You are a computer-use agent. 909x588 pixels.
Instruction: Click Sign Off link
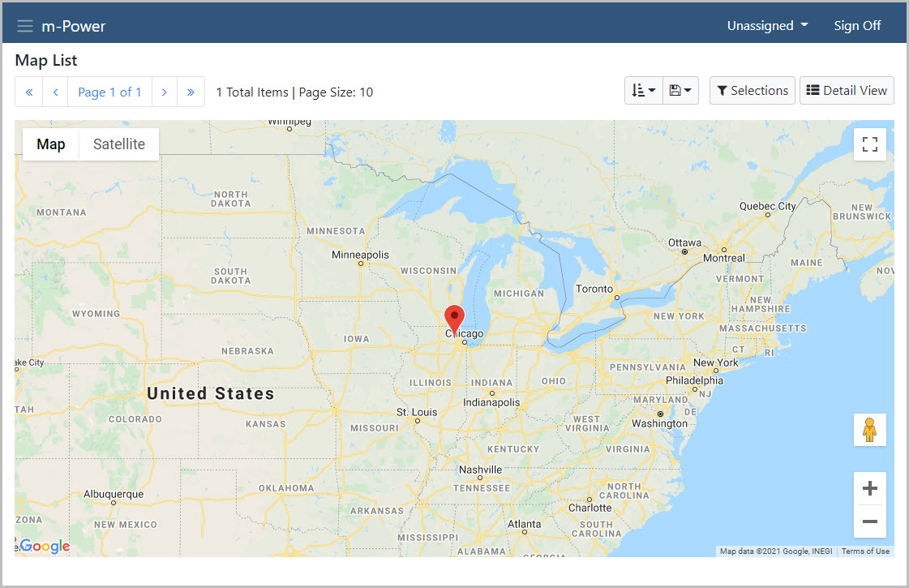(857, 25)
